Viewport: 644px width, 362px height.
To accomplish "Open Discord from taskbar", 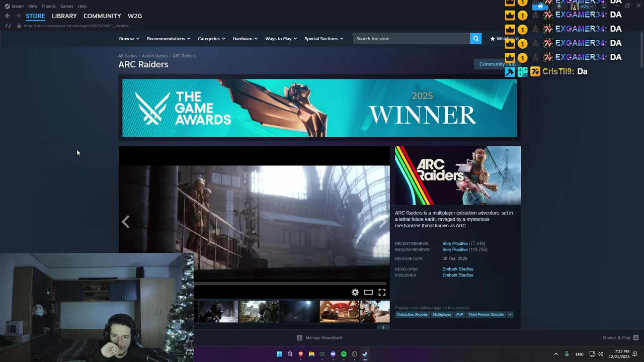I will point(333,354).
